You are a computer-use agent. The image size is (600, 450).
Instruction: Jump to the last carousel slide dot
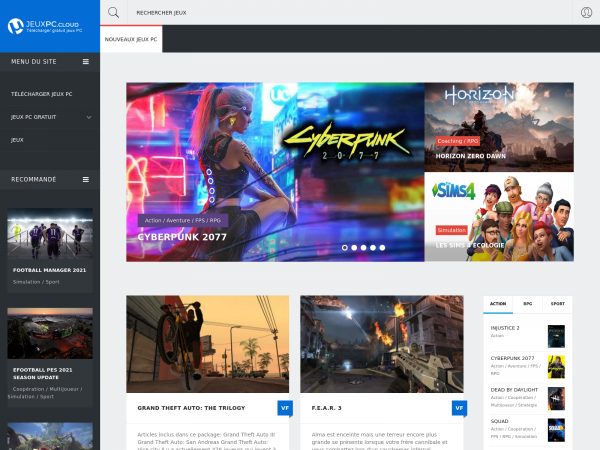(381, 247)
